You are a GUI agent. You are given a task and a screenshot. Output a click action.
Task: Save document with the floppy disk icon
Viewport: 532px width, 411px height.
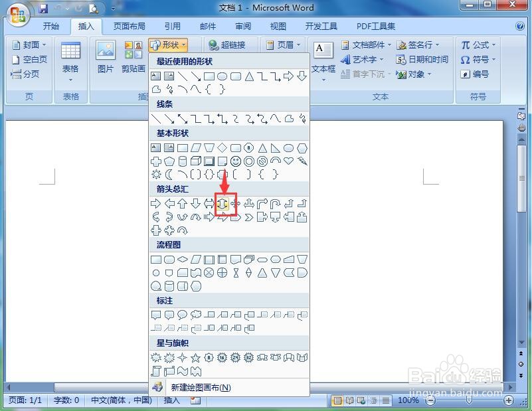[43, 8]
